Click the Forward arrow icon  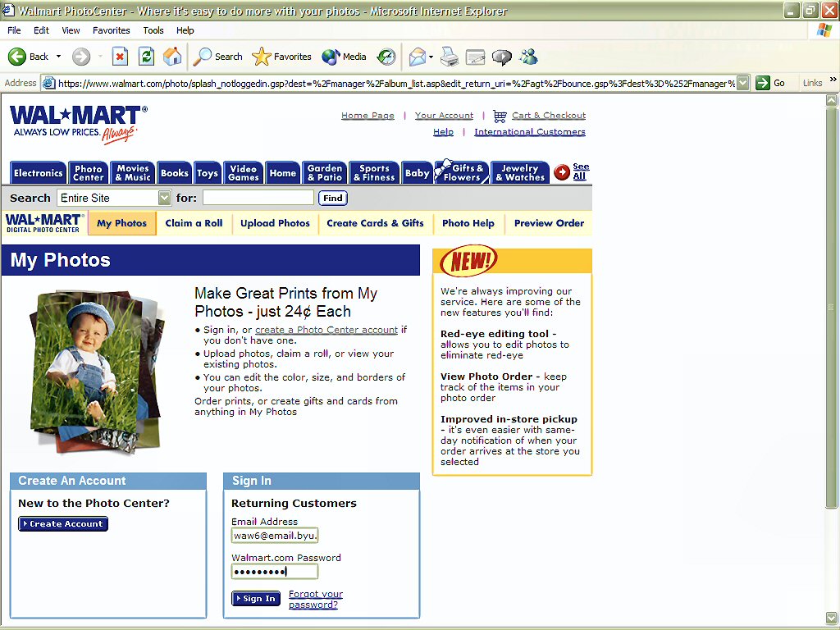click(x=81, y=57)
